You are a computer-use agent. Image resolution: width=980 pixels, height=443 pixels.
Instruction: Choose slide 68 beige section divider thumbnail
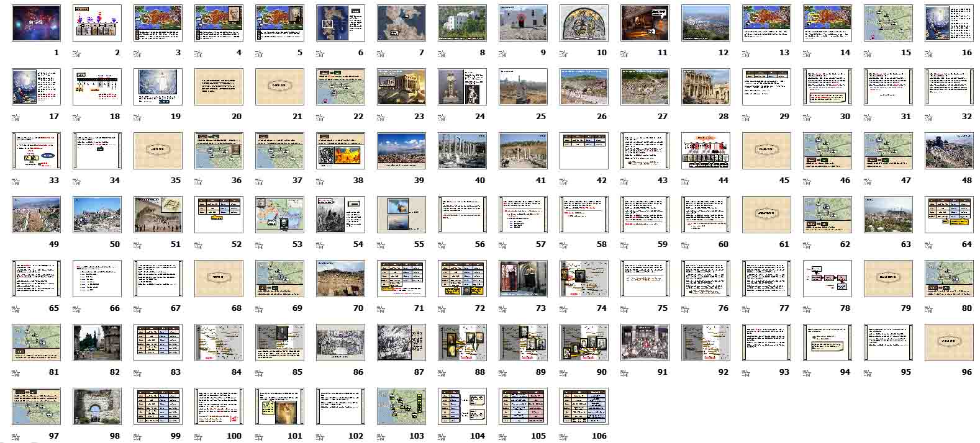[219, 279]
